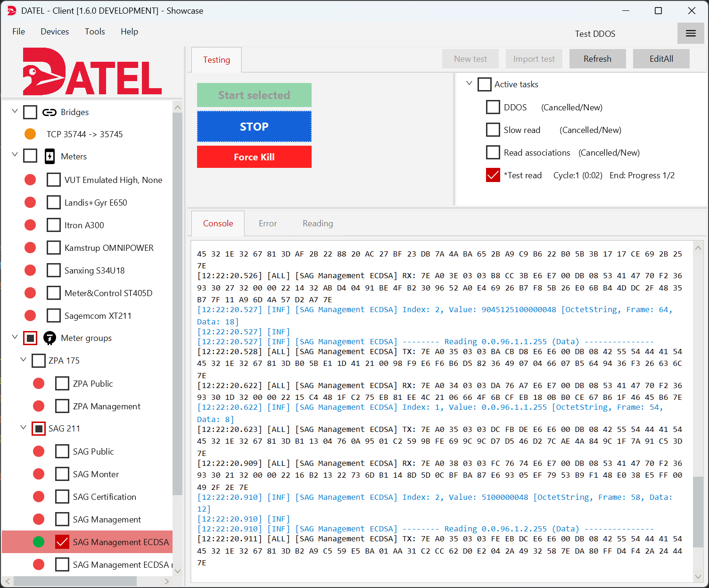Collapse the Bridges tree node
Viewport: 709px width, 588px height.
15,111
